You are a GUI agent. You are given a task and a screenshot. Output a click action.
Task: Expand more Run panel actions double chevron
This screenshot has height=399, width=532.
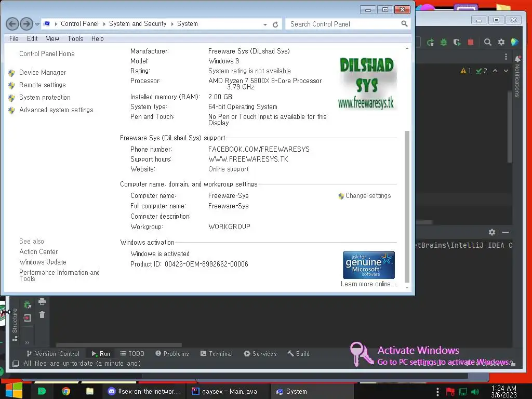(x=27, y=342)
